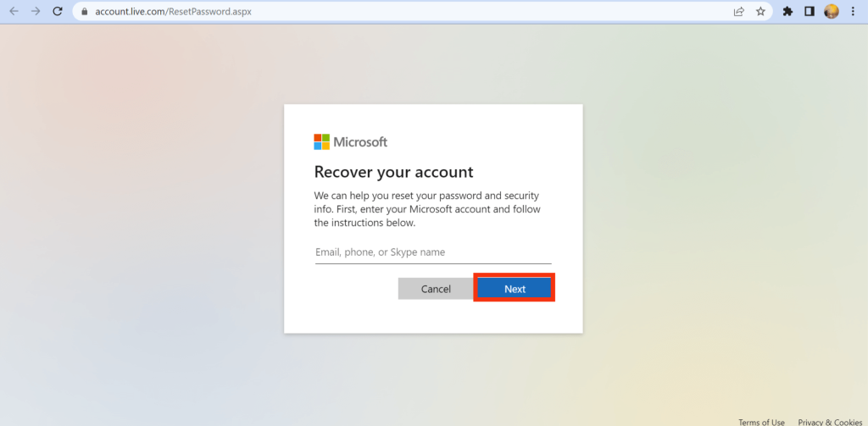
Task: Go forward in browser history
Action: pos(36,11)
